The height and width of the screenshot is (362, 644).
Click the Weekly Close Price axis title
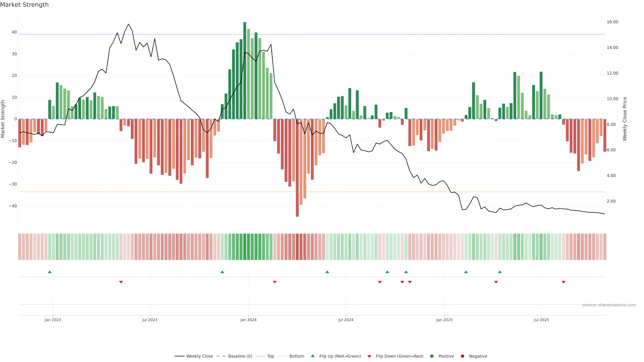point(625,119)
